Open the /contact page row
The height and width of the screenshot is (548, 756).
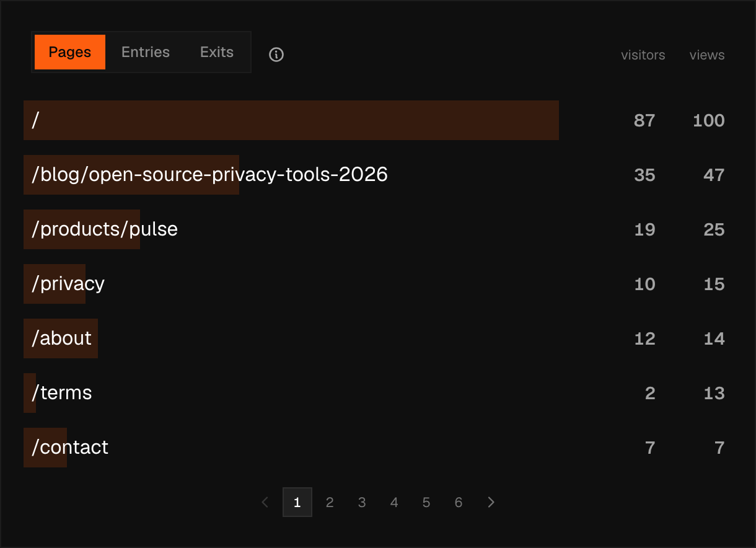[378, 448]
